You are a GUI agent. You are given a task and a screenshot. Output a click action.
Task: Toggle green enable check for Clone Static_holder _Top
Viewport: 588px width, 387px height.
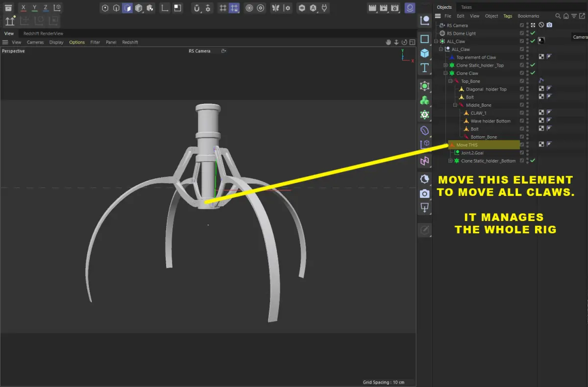(533, 65)
